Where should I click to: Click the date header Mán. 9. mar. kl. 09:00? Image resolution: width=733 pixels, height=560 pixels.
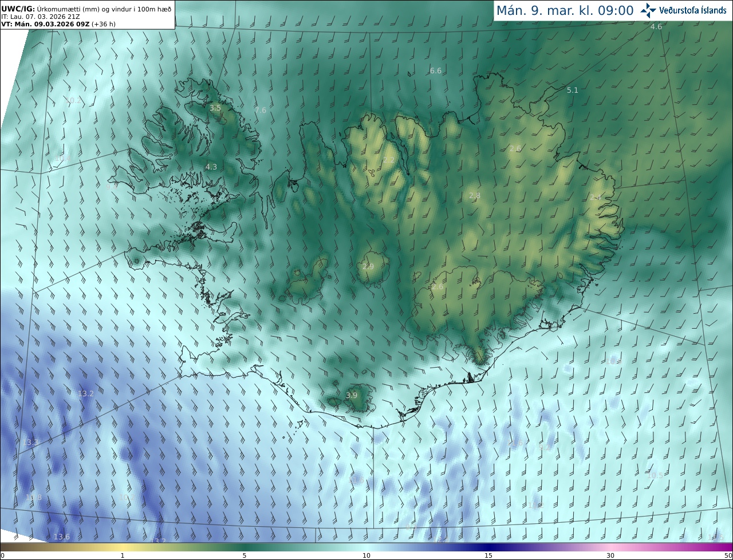point(565,10)
